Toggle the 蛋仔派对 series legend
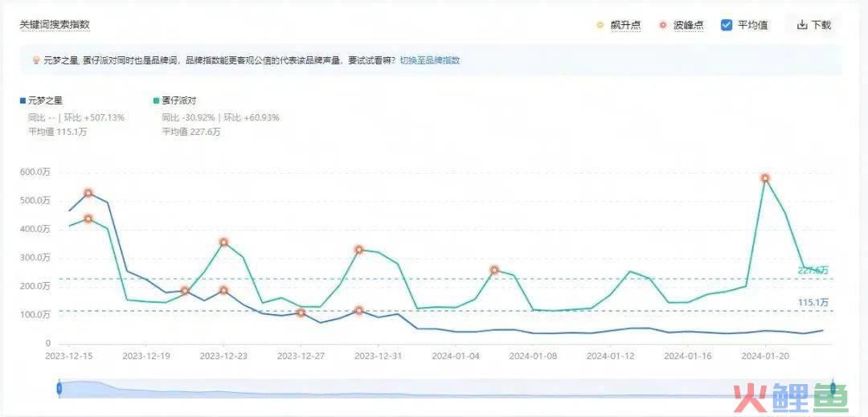 point(174,100)
